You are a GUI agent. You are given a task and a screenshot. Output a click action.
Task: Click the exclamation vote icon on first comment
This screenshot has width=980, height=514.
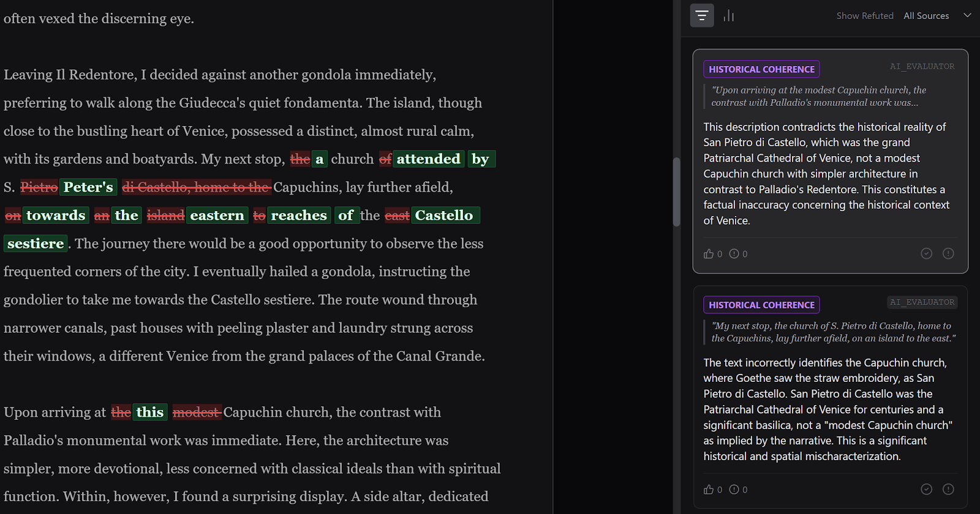pos(734,254)
